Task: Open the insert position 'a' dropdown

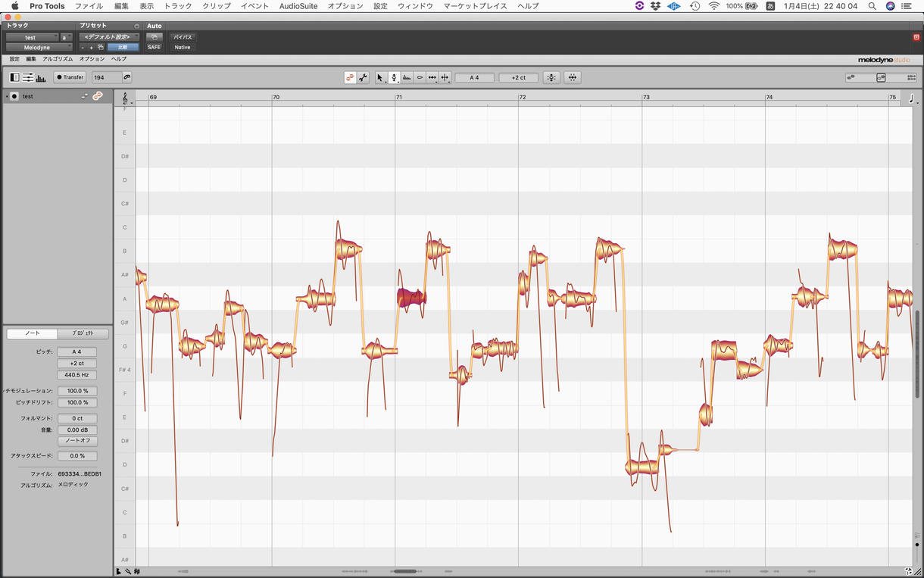Action: pos(66,37)
